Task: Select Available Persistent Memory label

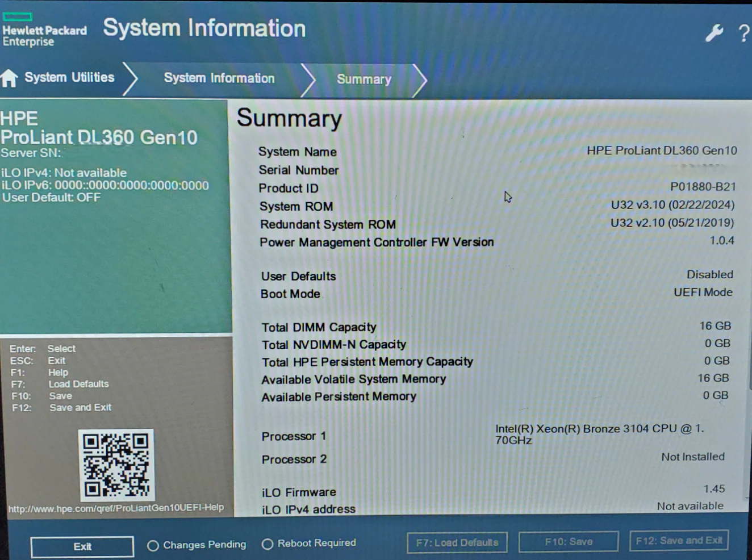Action: point(339,397)
